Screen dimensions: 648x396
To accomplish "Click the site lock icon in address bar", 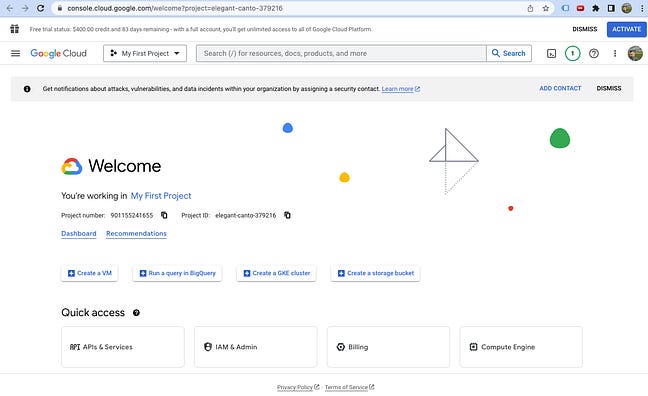I will tap(60, 8).
